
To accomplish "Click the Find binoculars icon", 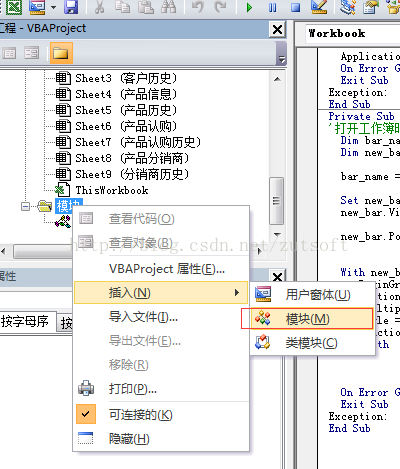I will pos(168,7).
